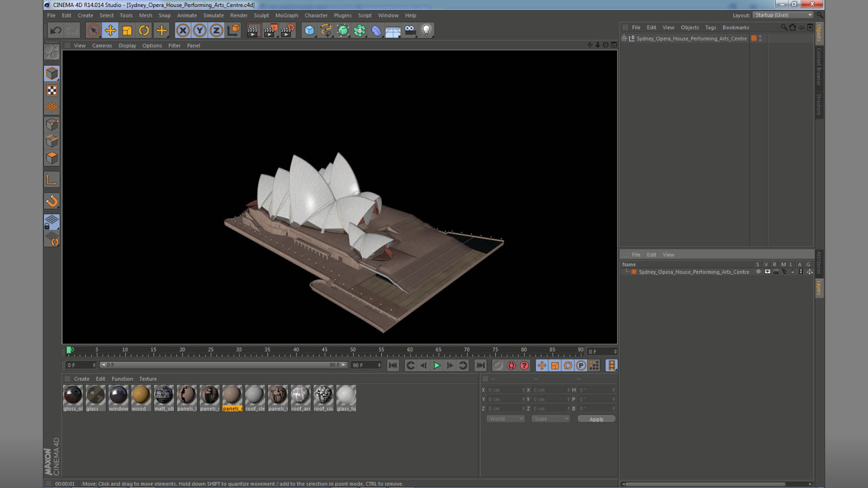Open the Render menu

[x=239, y=15]
